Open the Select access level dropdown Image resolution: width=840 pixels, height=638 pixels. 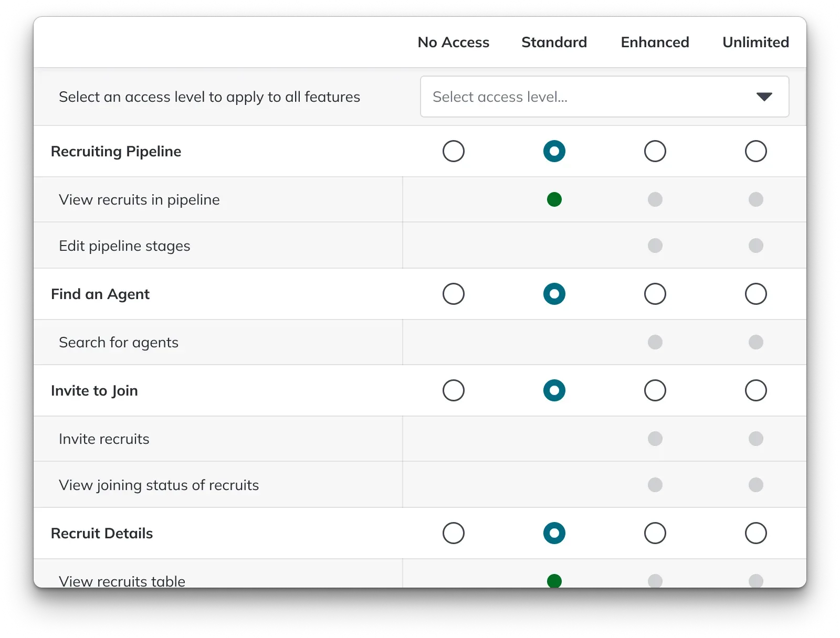click(x=604, y=97)
